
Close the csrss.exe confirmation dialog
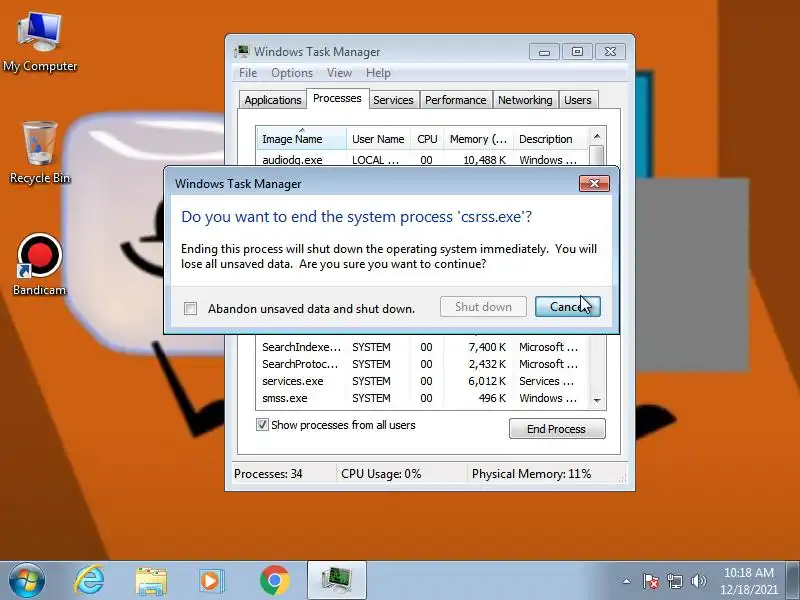pyautogui.click(x=594, y=184)
